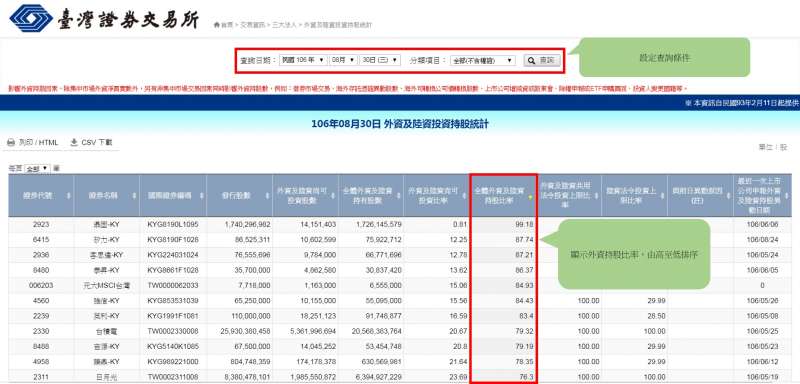Click the CSV 下載 link
800x384 pixels.
coord(96,143)
